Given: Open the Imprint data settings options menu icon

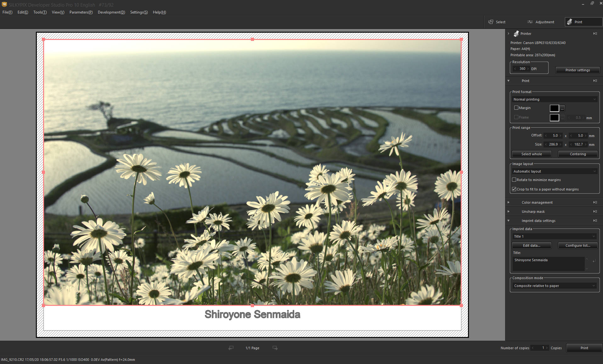Looking at the screenshot, I should tap(595, 221).
